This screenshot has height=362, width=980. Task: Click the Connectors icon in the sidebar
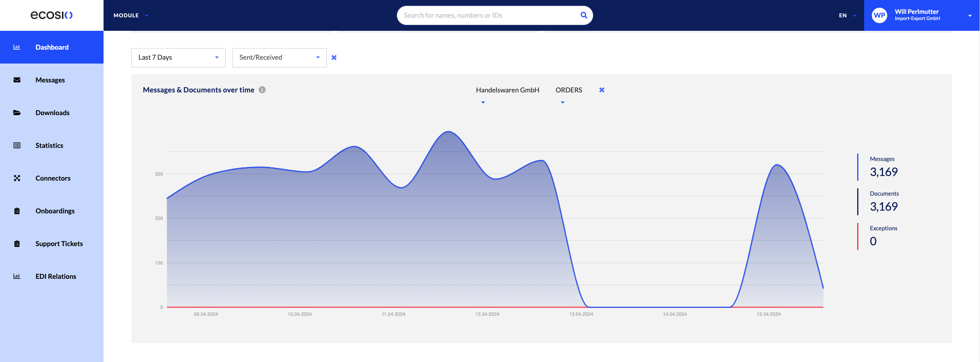click(17, 178)
